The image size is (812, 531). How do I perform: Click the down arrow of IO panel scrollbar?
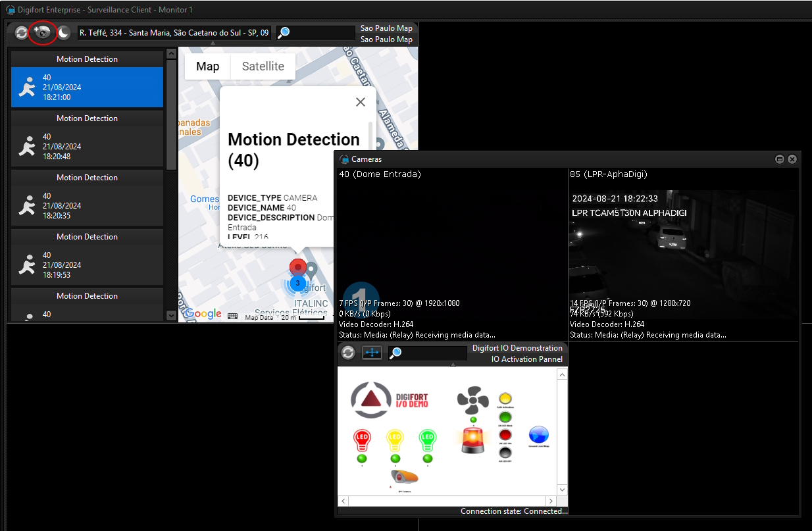point(562,490)
